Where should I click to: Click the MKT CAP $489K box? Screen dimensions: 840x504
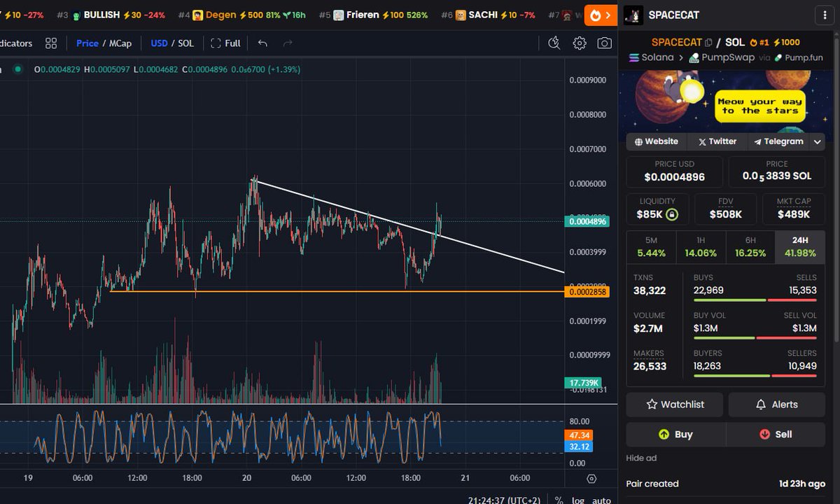pos(794,209)
